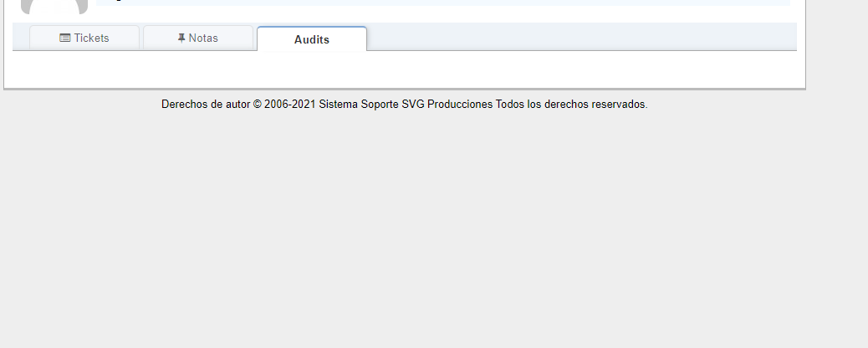This screenshot has height=348, width=868.
Task: Select the Audits tab
Action: point(312,38)
